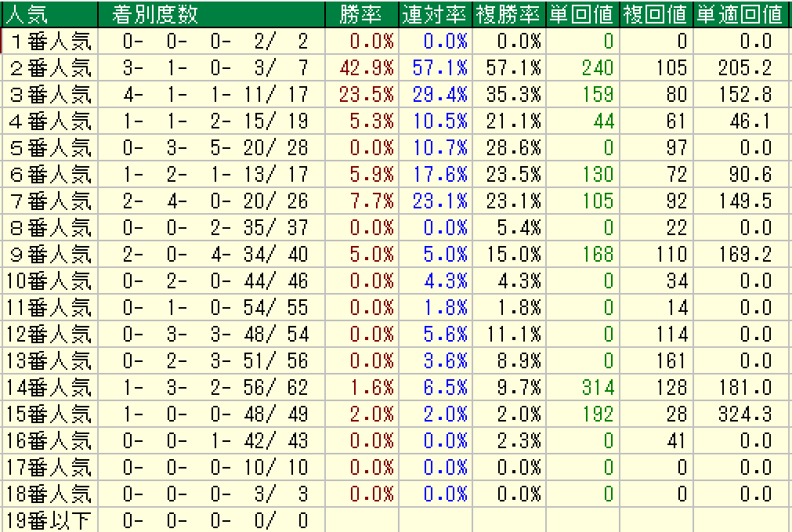
Task: Select the 17番人気 row label
Action: click(49, 468)
